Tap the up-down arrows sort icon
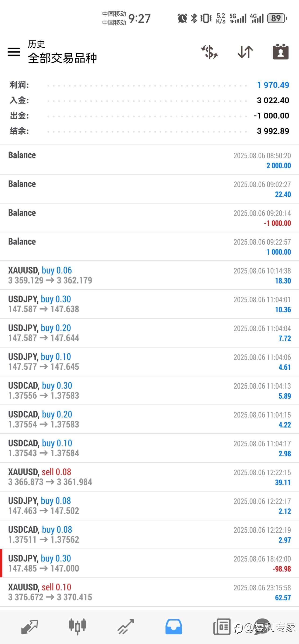Image resolution: width=299 pixels, height=644 pixels. (245, 52)
